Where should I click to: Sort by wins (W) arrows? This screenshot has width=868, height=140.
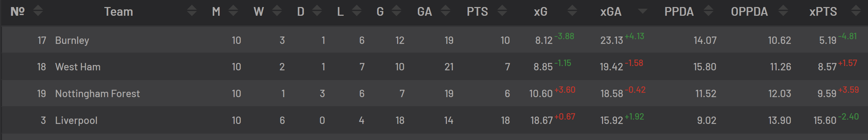[x=277, y=11]
